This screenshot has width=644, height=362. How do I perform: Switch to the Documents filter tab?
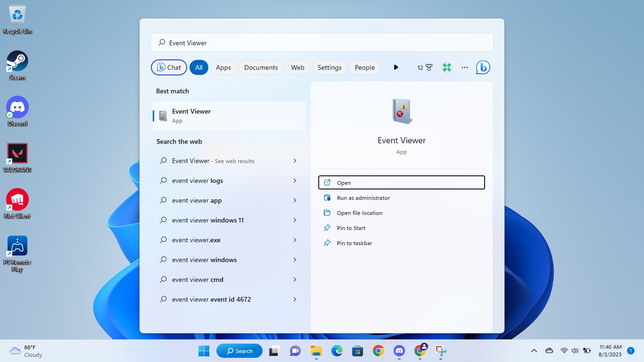261,67
